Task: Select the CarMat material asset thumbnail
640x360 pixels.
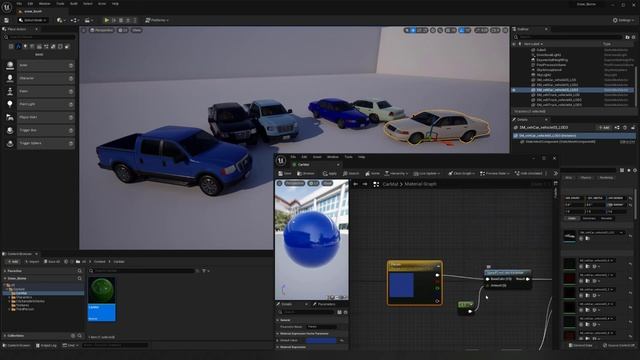Action: pyautogui.click(x=102, y=300)
